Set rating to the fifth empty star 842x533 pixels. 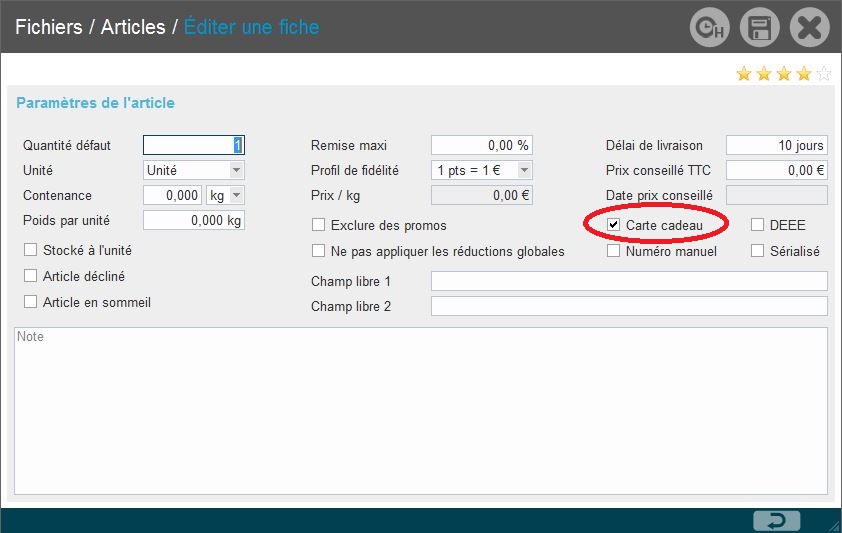click(824, 74)
